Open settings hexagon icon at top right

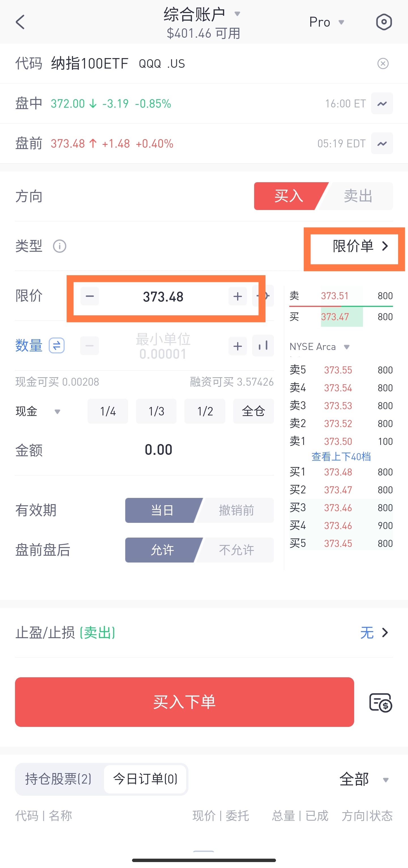384,22
